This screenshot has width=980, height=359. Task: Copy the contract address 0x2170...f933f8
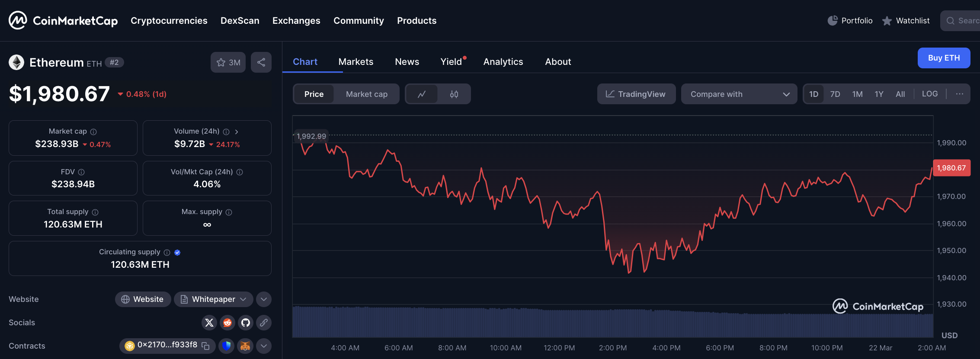[205, 346]
